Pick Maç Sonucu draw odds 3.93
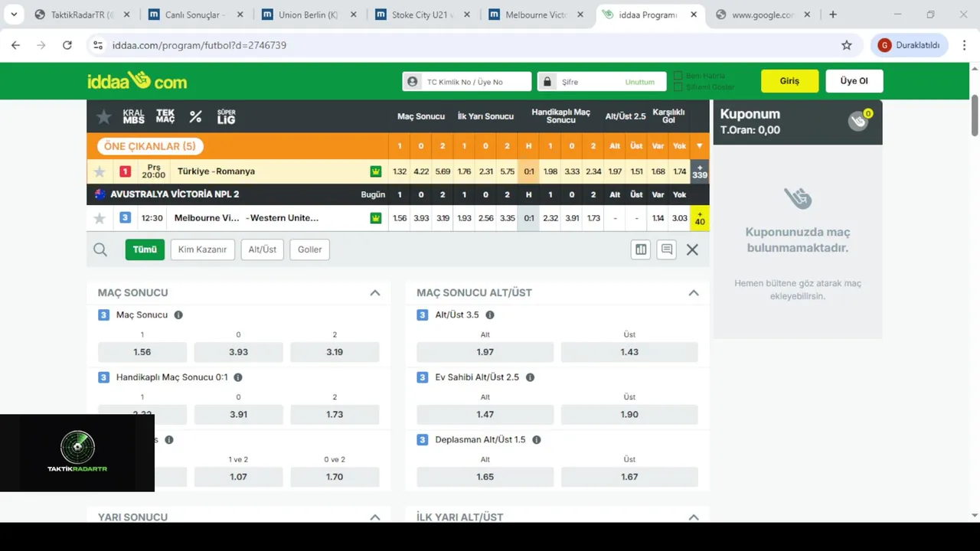The width and height of the screenshot is (980, 551). pyautogui.click(x=238, y=352)
